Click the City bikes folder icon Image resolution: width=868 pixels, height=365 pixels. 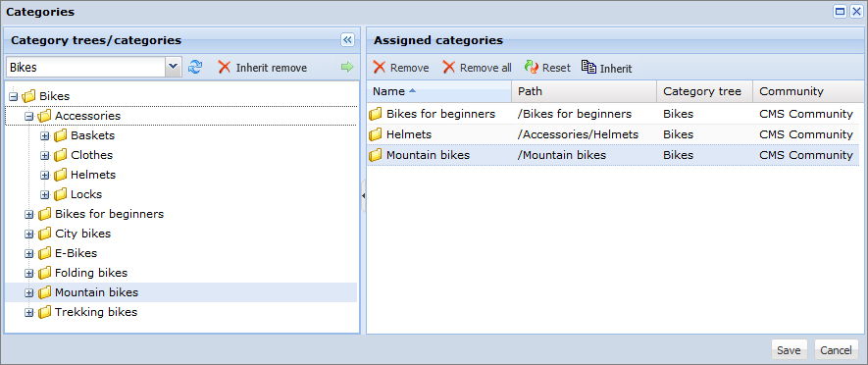tap(44, 234)
